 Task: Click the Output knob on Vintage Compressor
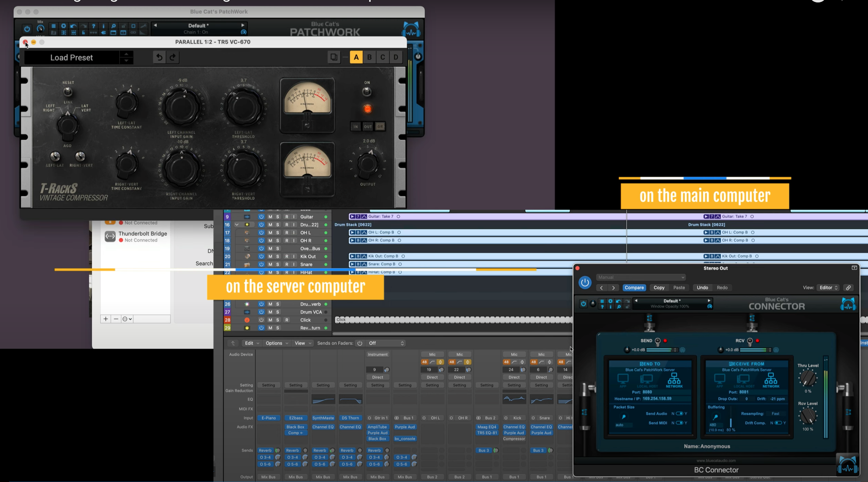click(x=367, y=164)
